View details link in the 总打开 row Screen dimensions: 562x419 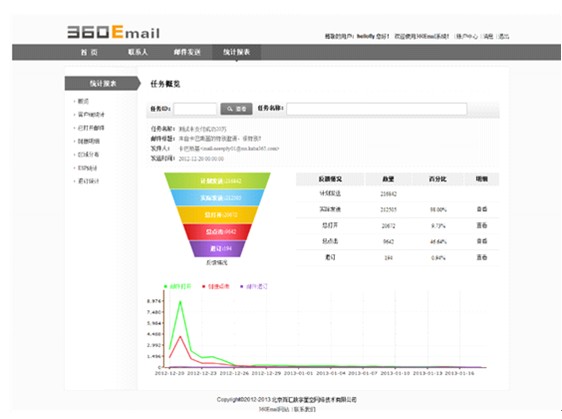(x=482, y=225)
